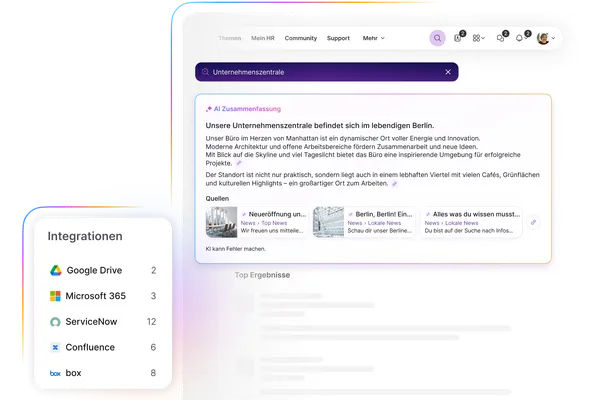This screenshot has height=400, width=600.
Task: Click Lokale News breadcrumb under 'Alles was du wissen'
Action: pyautogui.click(x=461, y=223)
